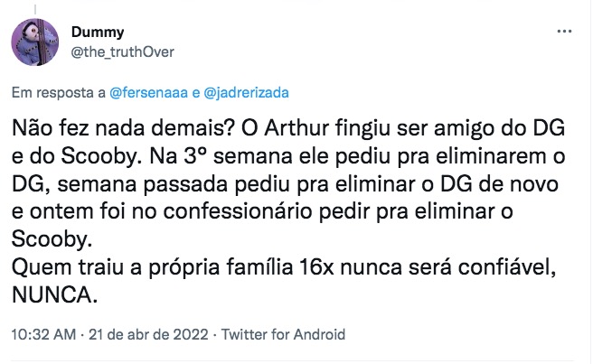Click the @the_truthOver handle

tap(122, 51)
